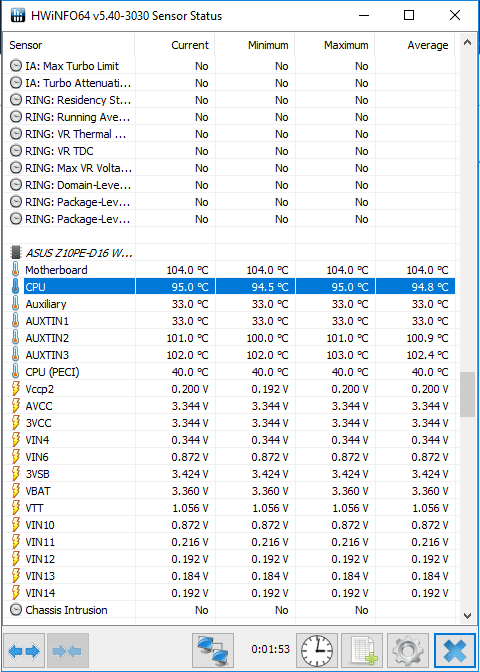
Task: Click the ASUS Z10PE-D16 chip icon
Action: 16,252
